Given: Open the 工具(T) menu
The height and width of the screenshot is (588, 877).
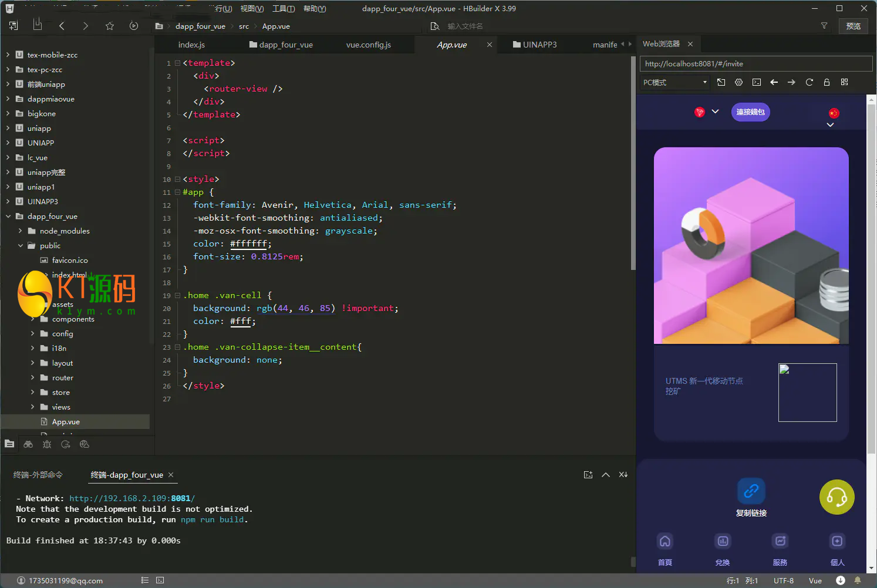Looking at the screenshot, I should [x=283, y=9].
